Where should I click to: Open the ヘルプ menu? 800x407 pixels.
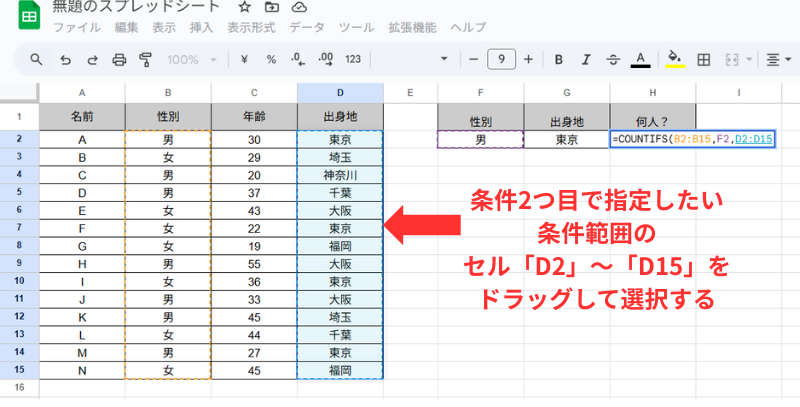[x=468, y=28]
